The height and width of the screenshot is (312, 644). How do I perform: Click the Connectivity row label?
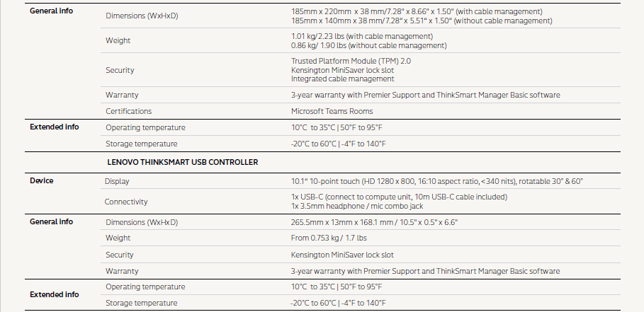pos(126,202)
